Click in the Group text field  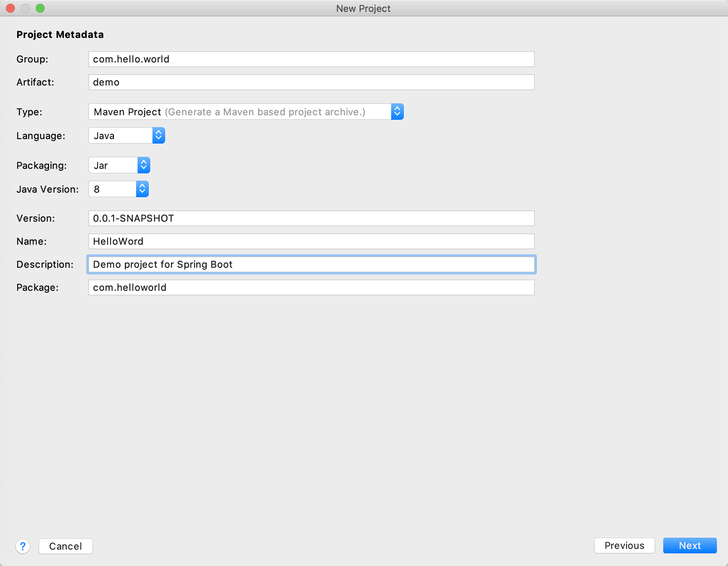tap(311, 59)
